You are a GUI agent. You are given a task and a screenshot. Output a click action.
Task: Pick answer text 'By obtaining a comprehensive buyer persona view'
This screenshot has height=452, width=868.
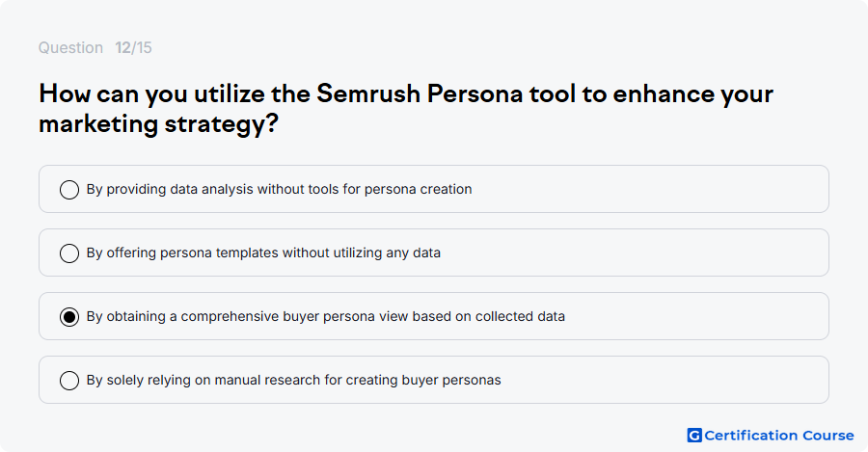pyautogui.click(x=326, y=316)
